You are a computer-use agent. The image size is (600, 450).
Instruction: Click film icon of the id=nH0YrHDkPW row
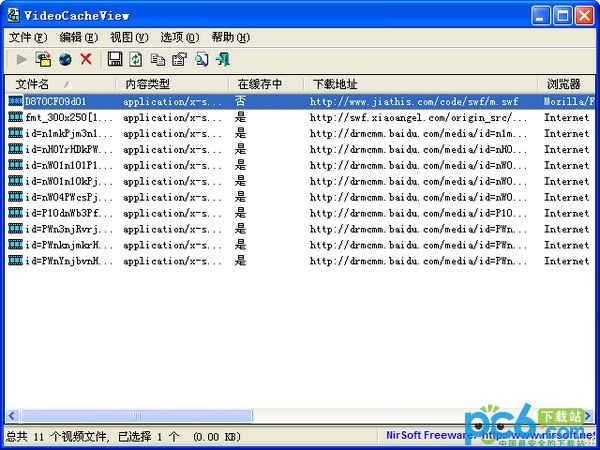click(x=16, y=149)
